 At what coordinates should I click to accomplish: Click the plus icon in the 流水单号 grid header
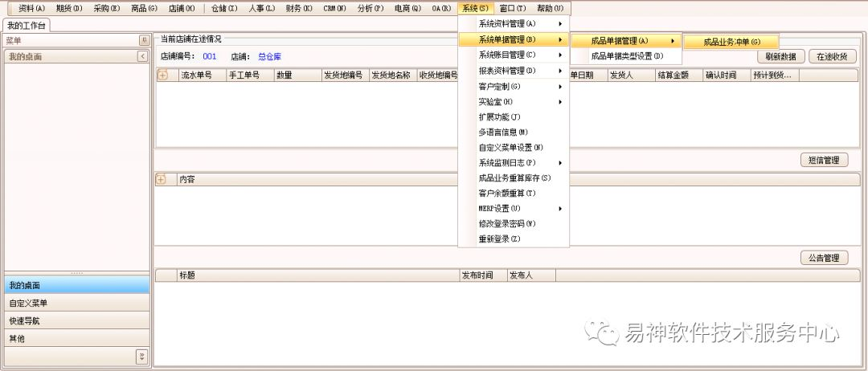tap(162, 75)
